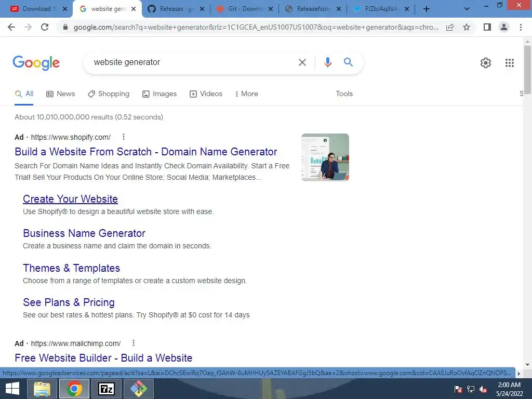Reload the page

tap(45, 27)
